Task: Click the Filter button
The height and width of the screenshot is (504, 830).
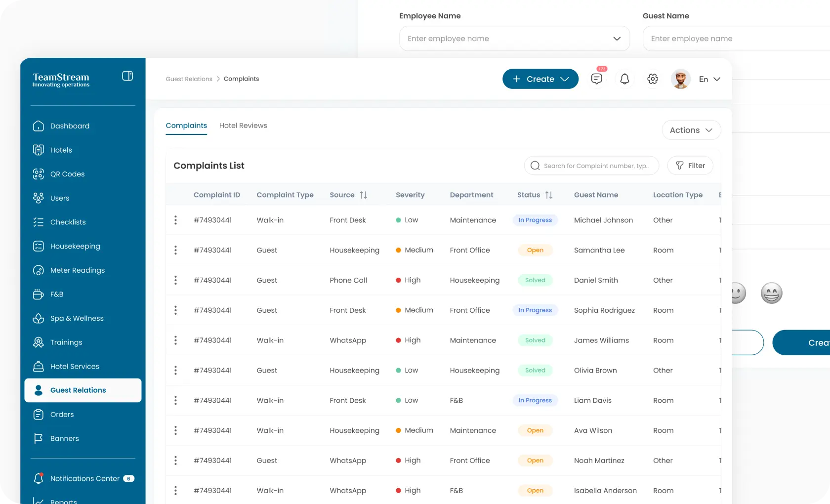Action: pyautogui.click(x=690, y=166)
